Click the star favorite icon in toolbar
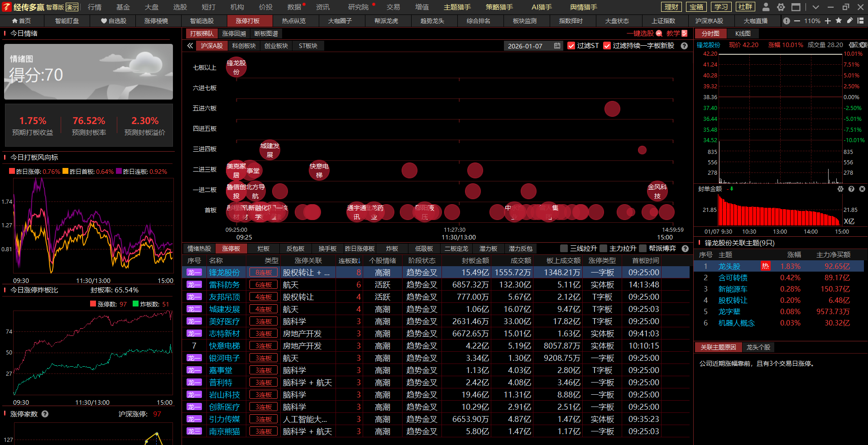 coord(839,21)
